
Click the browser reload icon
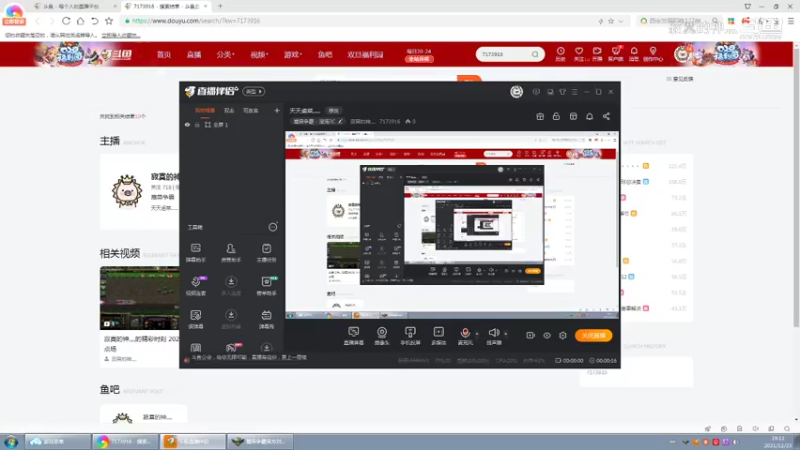tap(66, 21)
